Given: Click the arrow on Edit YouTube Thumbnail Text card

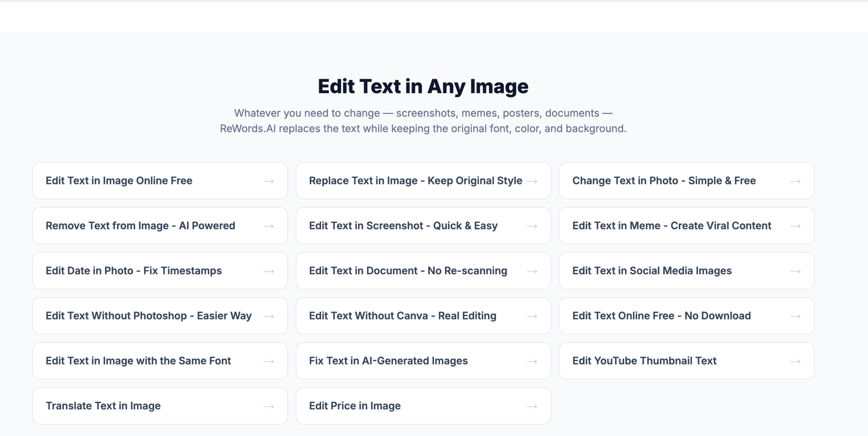Looking at the screenshot, I should (795, 361).
